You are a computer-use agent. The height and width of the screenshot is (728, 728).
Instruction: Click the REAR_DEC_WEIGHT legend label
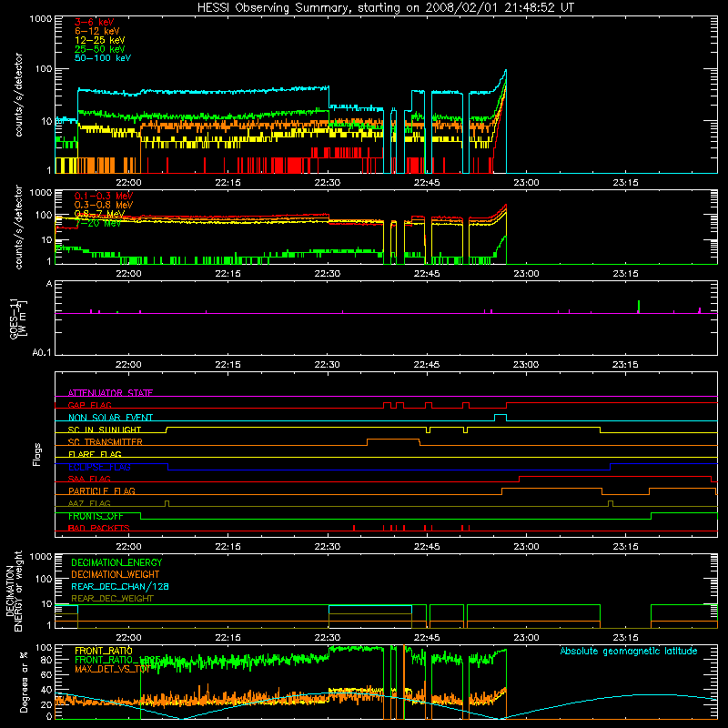pyautogui.click(x=112, y=599)
